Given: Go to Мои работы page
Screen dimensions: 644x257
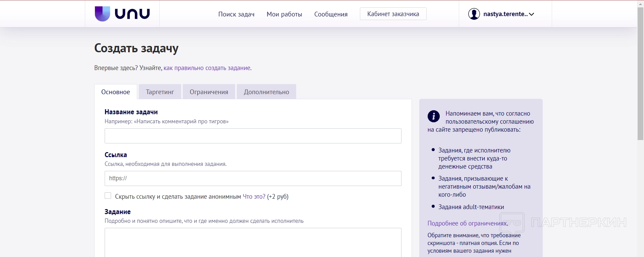Looking at the screenshot, I should [x=284, y=14].
